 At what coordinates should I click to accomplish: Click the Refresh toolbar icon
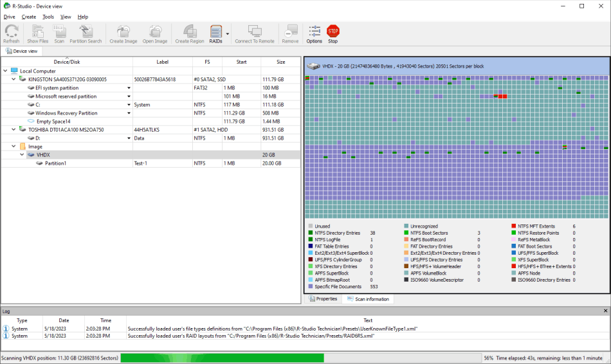[x=12, y=34]
